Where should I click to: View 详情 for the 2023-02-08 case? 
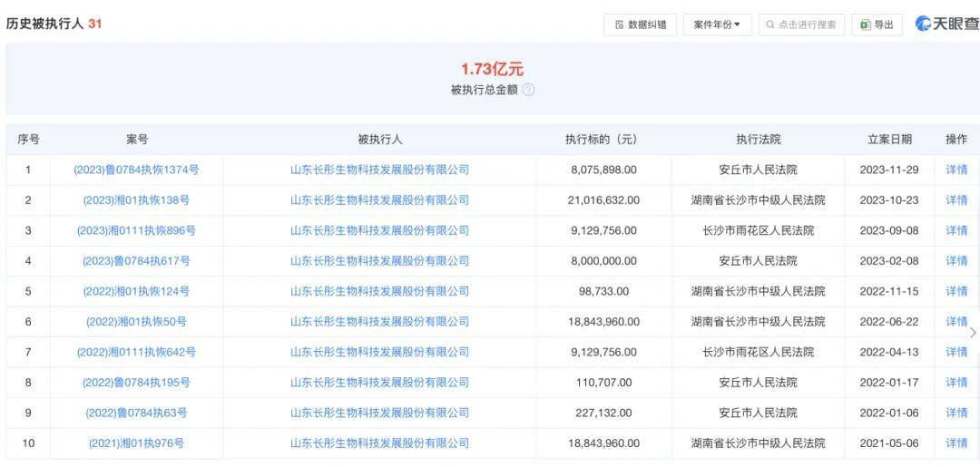click(x=956, y=261)
